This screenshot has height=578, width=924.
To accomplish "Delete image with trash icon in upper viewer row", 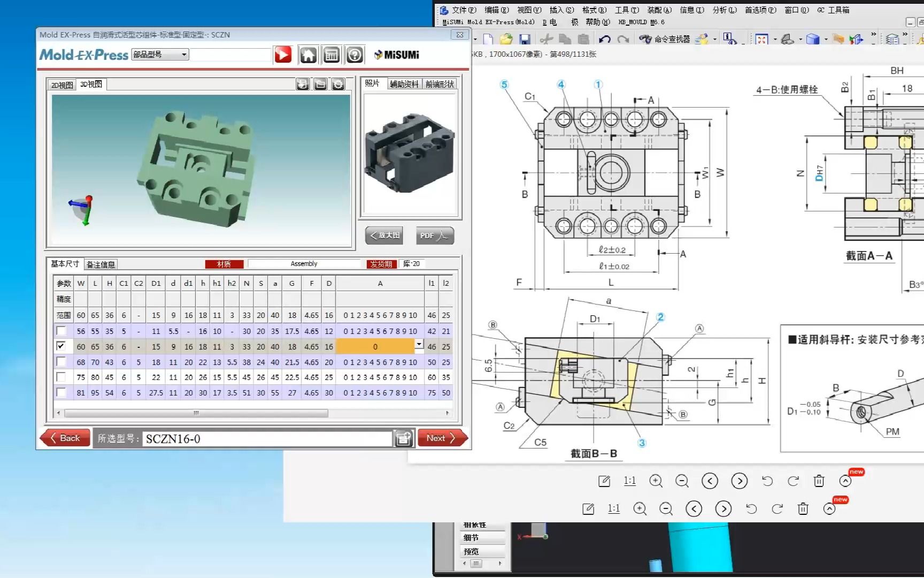I will coord(819,481).
